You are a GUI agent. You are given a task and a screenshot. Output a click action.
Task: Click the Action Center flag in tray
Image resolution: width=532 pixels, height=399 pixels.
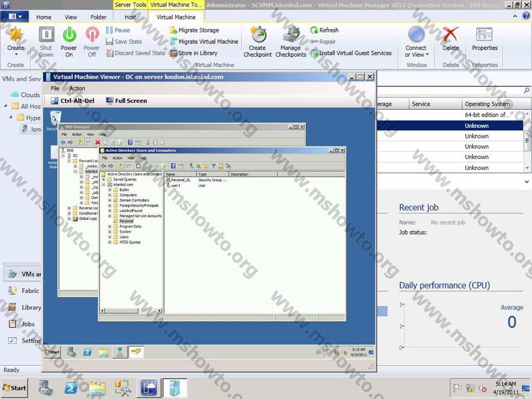(458, 388)
